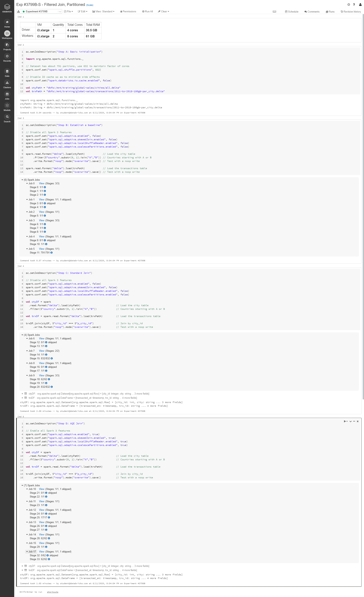Click View link for Job 7
Viewport: 364px width, 597px height.
pyautogui.click(x=42, y=351)
